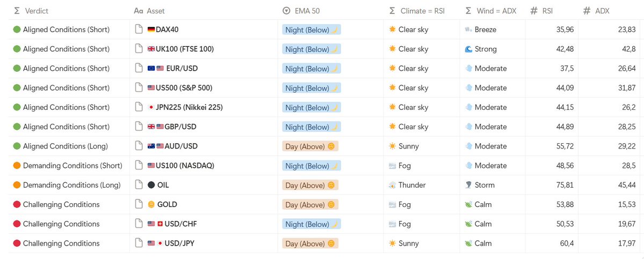Click the gold coin icon next to GOLD
644x259 pixels.
click(x=151, y=204)
